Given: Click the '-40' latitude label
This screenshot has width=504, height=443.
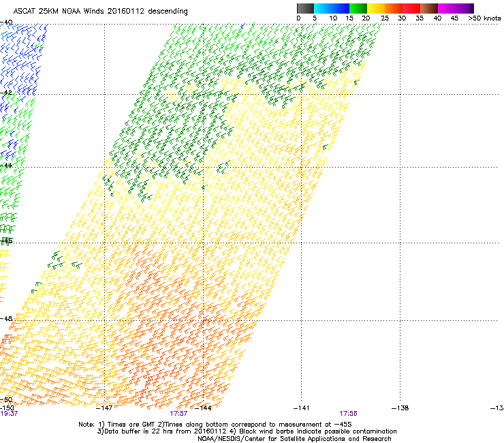Looking at the screenshot, I should tap(6, 22).
